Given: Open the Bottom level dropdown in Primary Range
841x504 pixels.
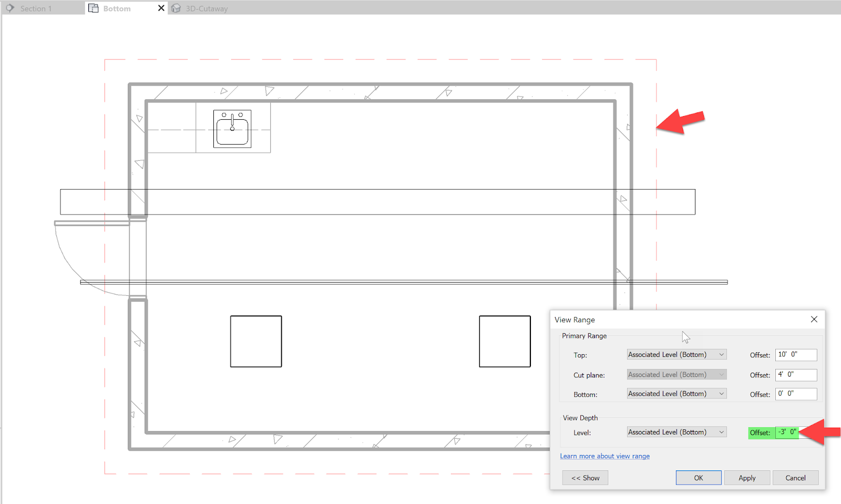Looking at the screenshot, I should (x=676, y=393).
